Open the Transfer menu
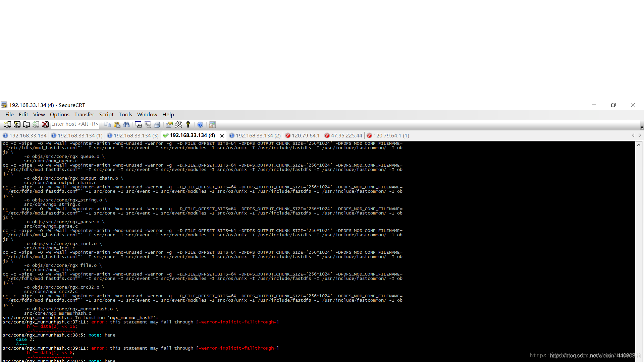 tap(84, 114)
